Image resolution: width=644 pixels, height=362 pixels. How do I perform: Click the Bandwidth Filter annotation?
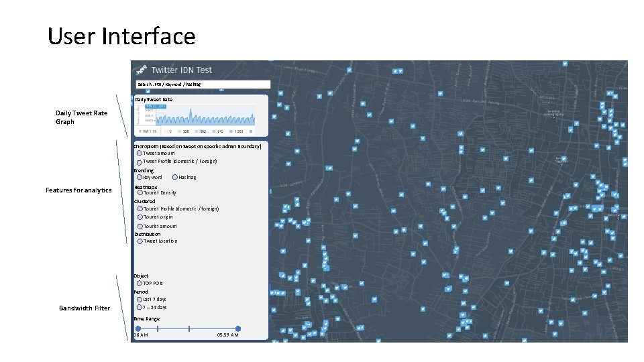(85, 308)
